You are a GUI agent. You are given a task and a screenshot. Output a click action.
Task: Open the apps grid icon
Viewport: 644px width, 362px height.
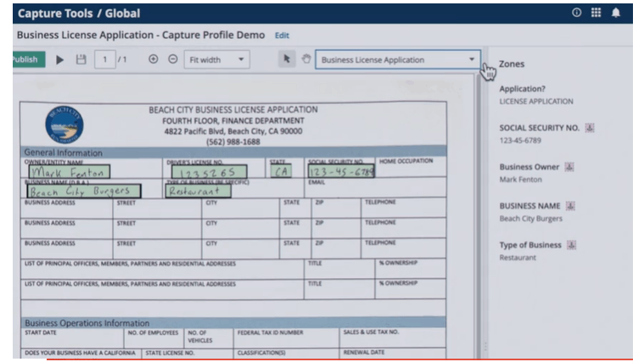pos(596,13)
